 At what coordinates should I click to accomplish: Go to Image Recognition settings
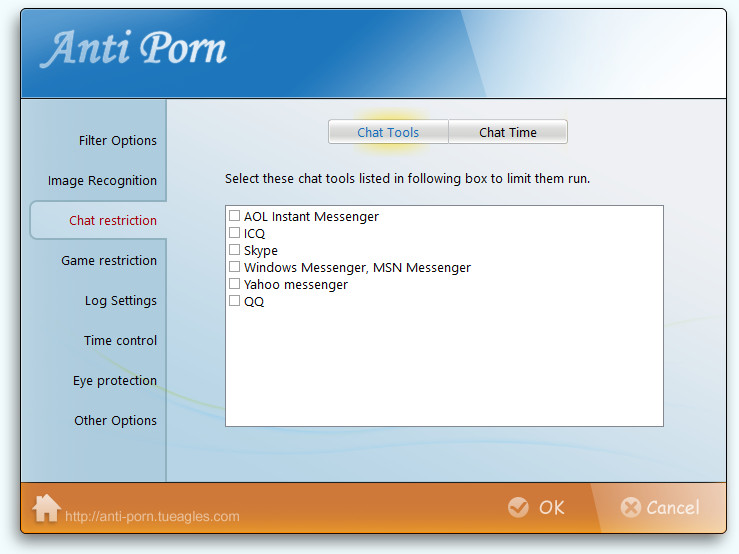(x=102, y=181)
